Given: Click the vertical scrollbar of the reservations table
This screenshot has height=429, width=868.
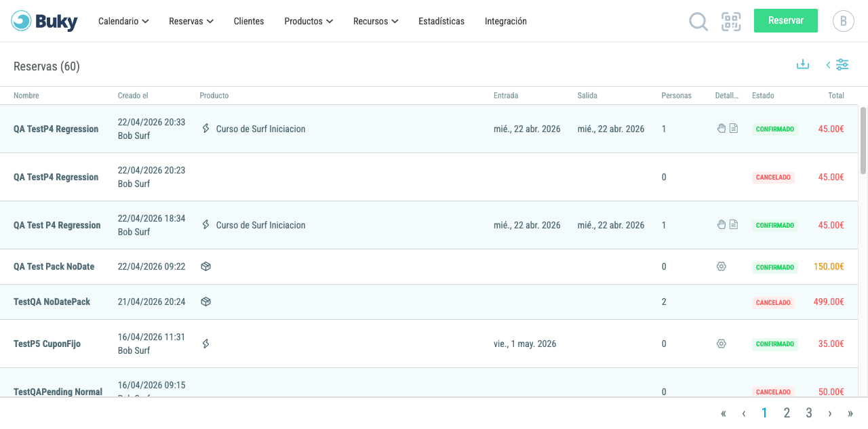Looking at the screenshot, I should click(x=863, y=140).
